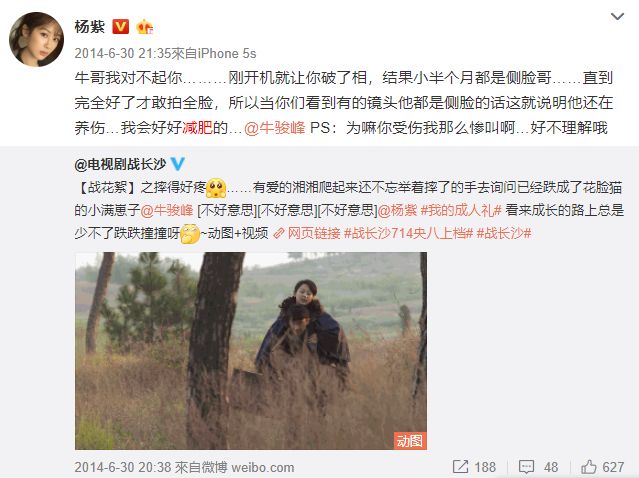Viewport: 639px width, 478px height.
Task: Click the repost share icon with 188
Action: (x=474, y=467)
